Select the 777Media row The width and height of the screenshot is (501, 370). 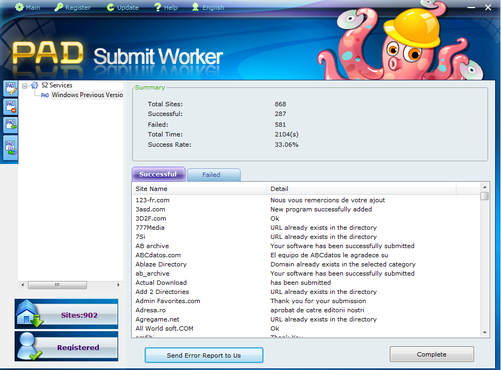(306, 228)
